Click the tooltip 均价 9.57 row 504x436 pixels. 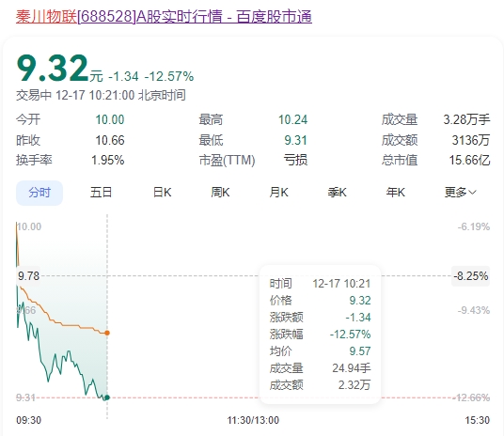click(x=320, y=350)
